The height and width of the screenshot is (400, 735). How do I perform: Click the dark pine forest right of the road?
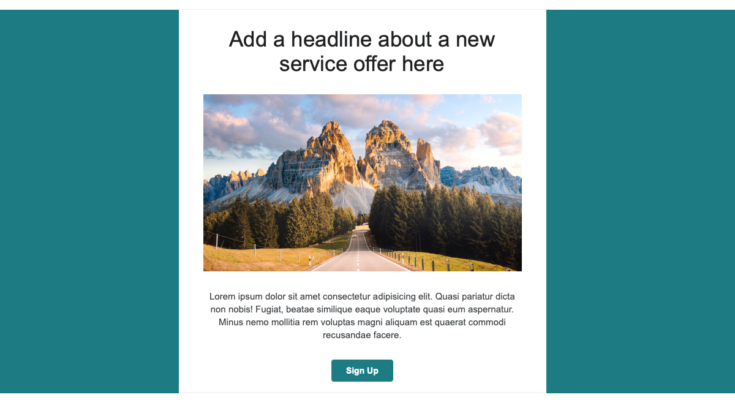[x=445, y=220]
